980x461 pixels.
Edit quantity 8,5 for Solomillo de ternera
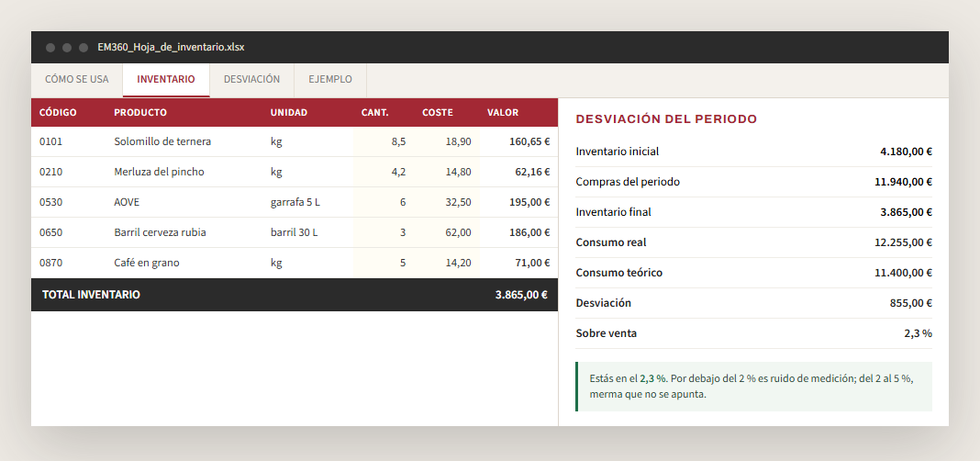[x=384, y=141]
